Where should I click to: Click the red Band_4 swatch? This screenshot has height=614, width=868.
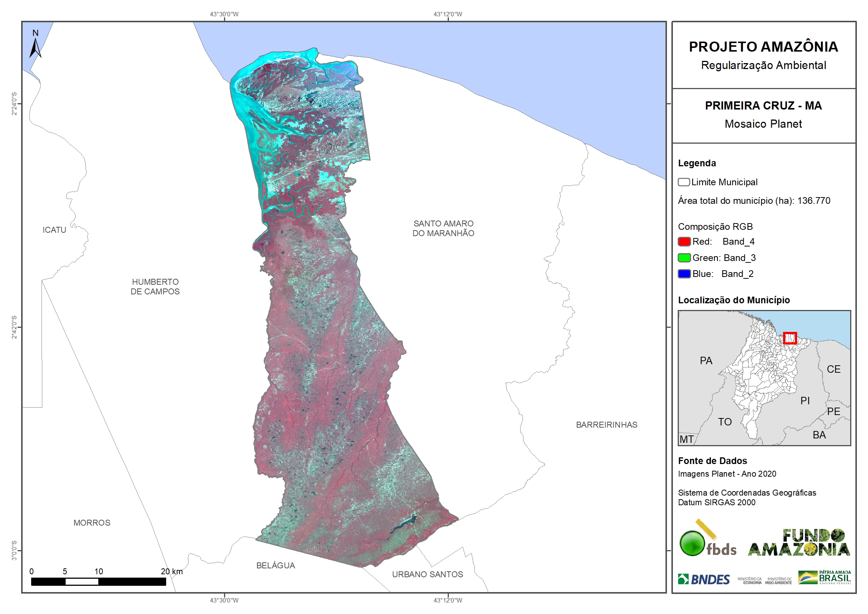pyautogui.click(x=684, y=242)
